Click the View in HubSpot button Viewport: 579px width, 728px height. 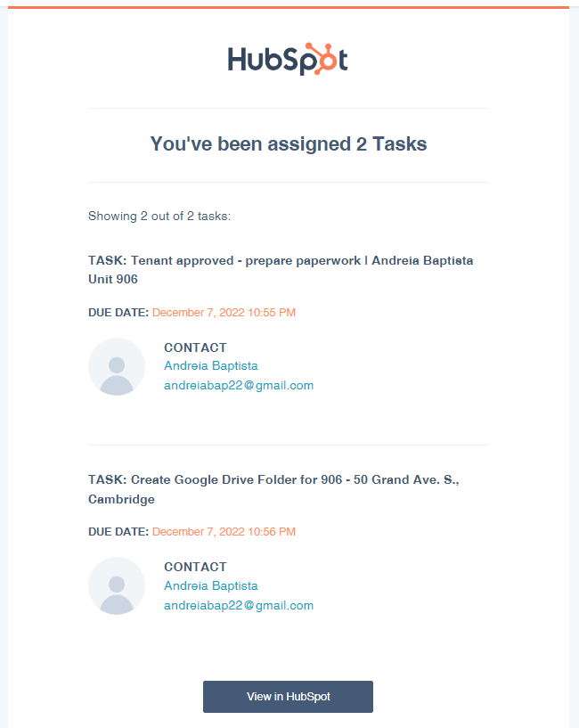[x=288, y=697]
